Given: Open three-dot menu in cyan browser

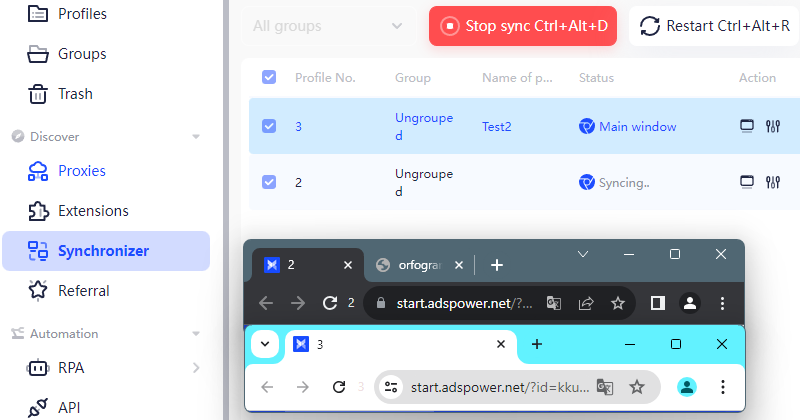Looking at the screenshot, I should coord(722,387).
